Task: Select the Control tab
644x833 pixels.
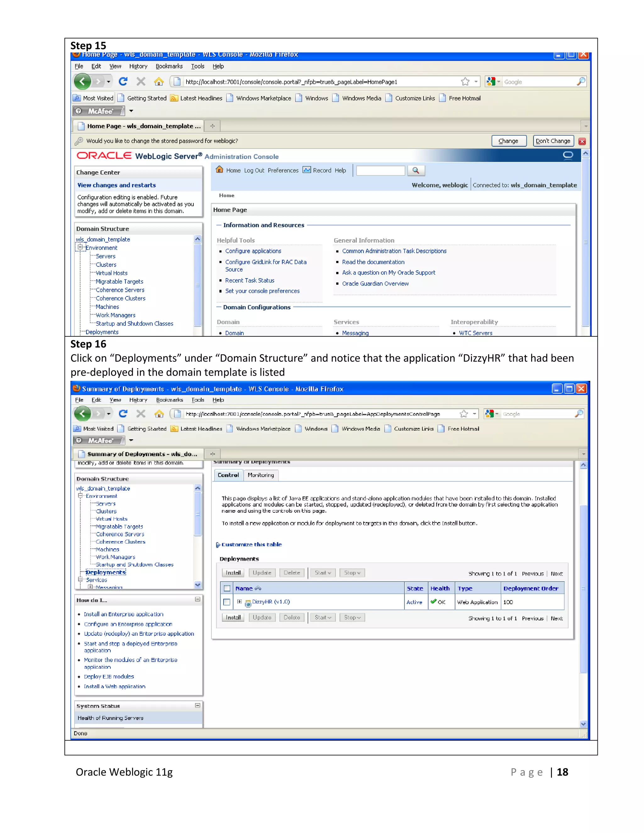Action: 228,475
